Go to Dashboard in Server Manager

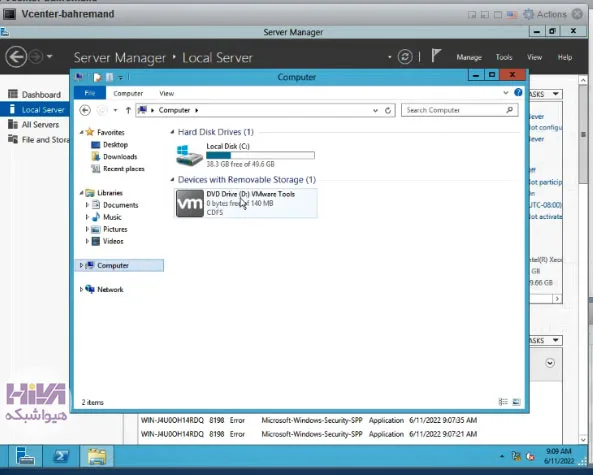pos(35,94)
